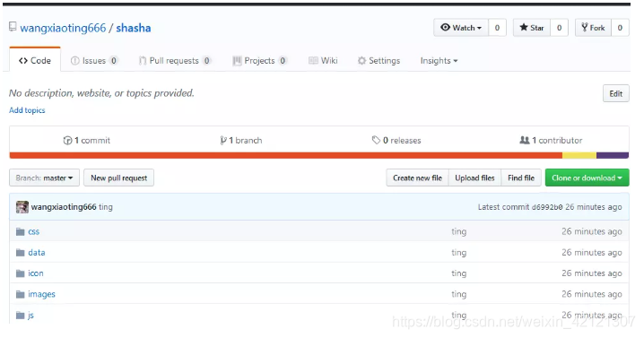Switch to the Code tab
Viewport: 644px width, 338px height.
tap(35, 60)
